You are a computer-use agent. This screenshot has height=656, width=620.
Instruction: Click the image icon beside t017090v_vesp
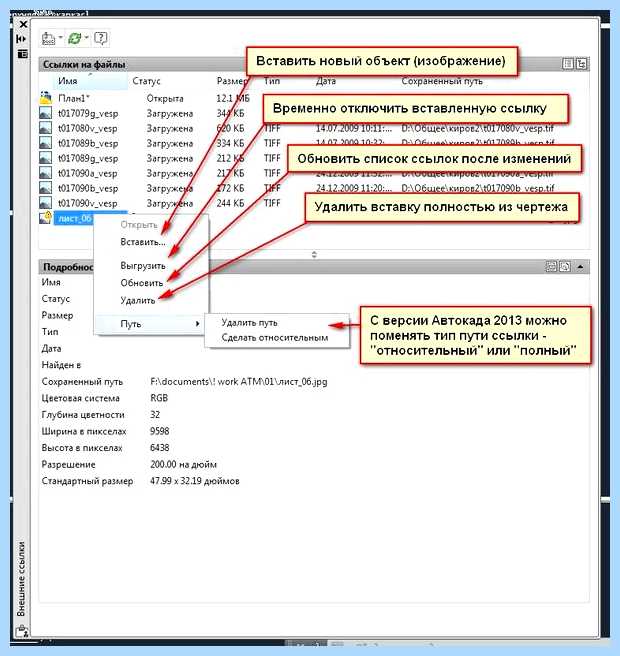[45, 203]
